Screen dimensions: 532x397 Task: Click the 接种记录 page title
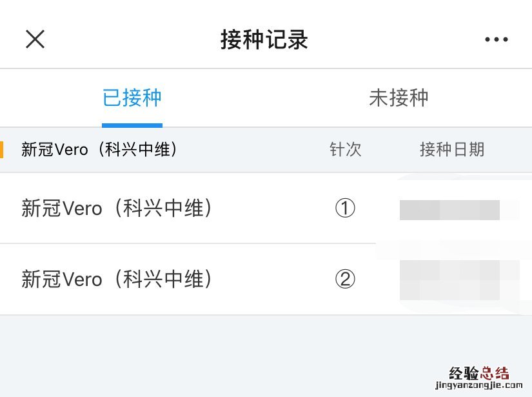tap(264, 39)
